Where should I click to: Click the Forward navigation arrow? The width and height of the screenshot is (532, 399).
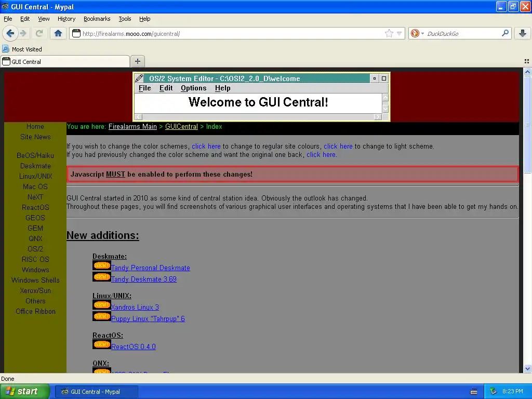[23, 33]
